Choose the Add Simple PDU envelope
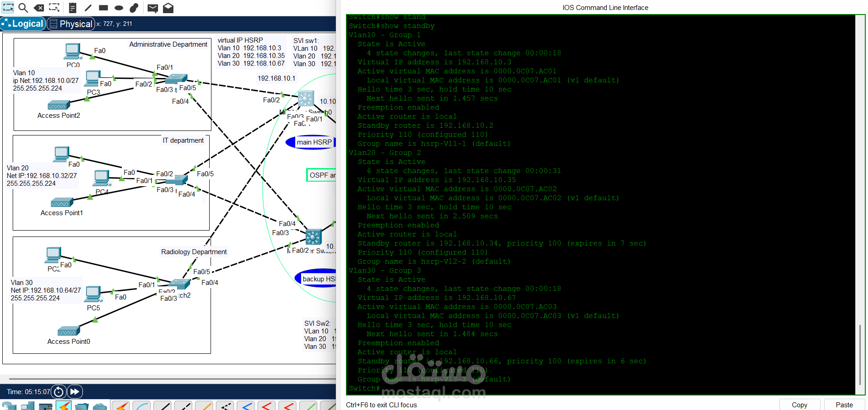This screenshot has height=410, width=868. 153,8
